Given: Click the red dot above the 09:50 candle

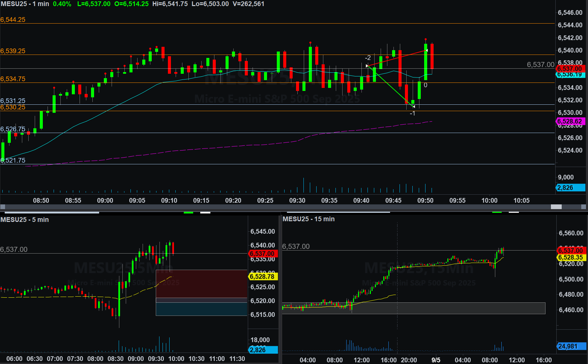Looking at the screenshot, I should coord(425,39).
